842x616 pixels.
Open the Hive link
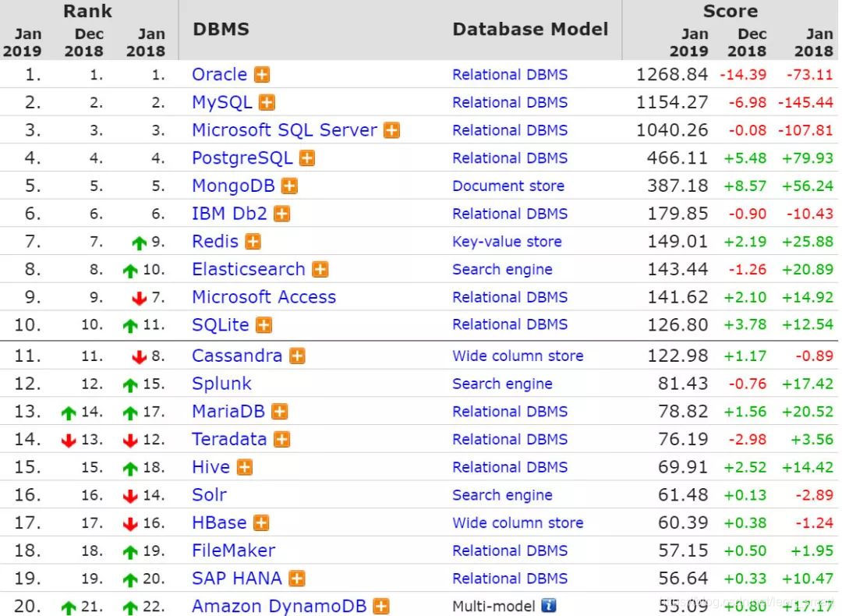[210, 467]
